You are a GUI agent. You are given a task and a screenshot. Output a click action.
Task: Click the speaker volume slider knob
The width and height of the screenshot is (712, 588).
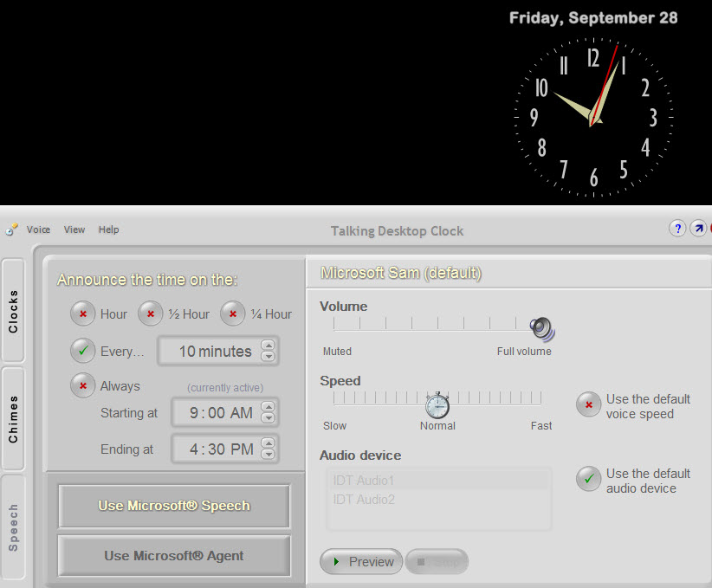[x=541, y=328]
